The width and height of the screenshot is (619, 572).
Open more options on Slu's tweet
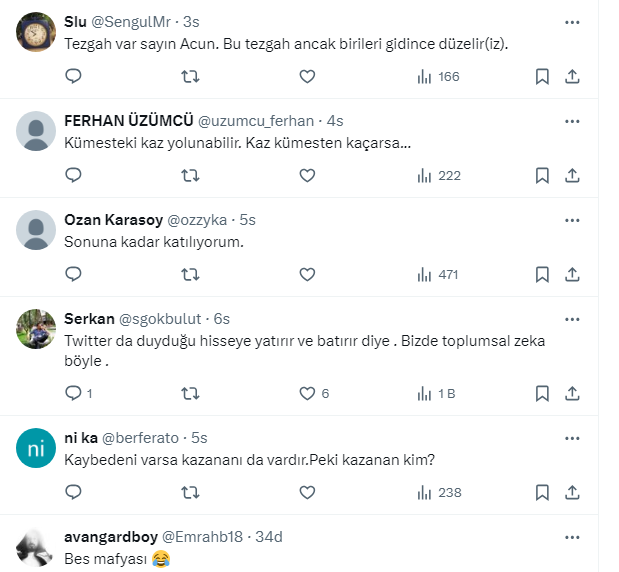point(572,22)
